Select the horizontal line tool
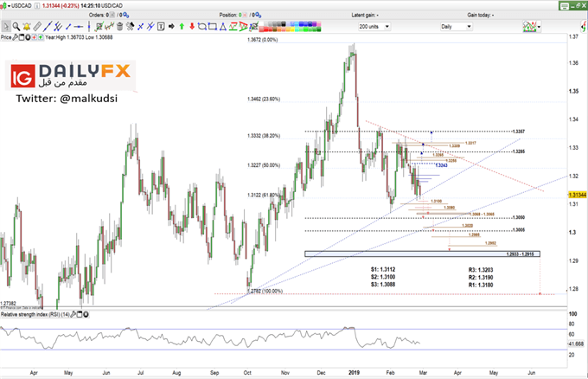Screen dimensions: 588x379 (x=79, y=27)
